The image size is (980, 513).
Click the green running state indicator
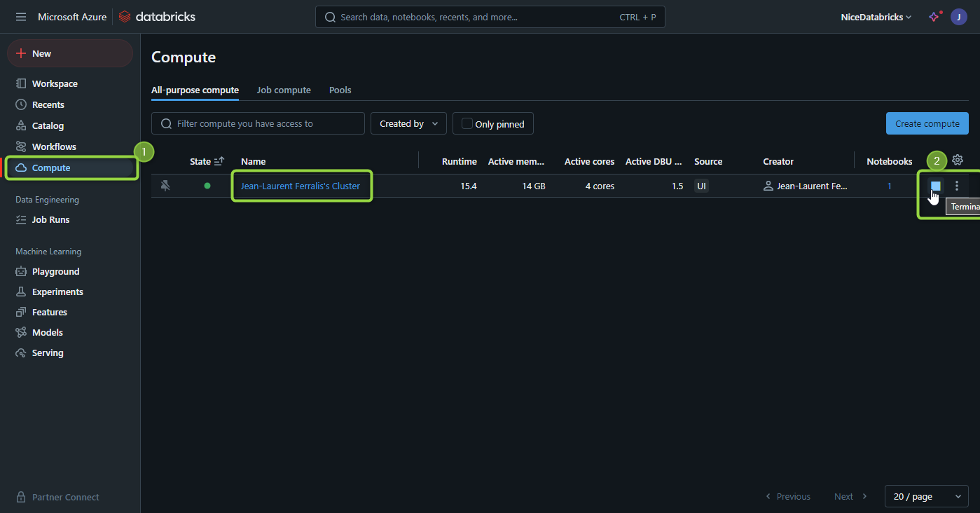coord(207,186)
